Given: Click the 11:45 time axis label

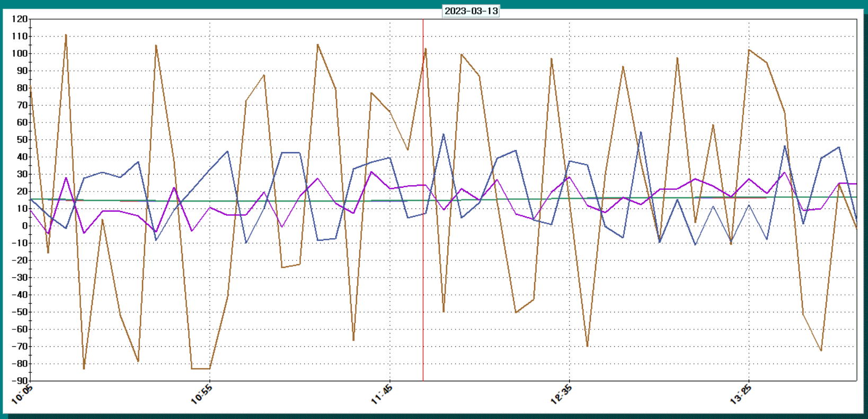Looking at the screenshot, I should pyautogui.click(x=382, y=395).
